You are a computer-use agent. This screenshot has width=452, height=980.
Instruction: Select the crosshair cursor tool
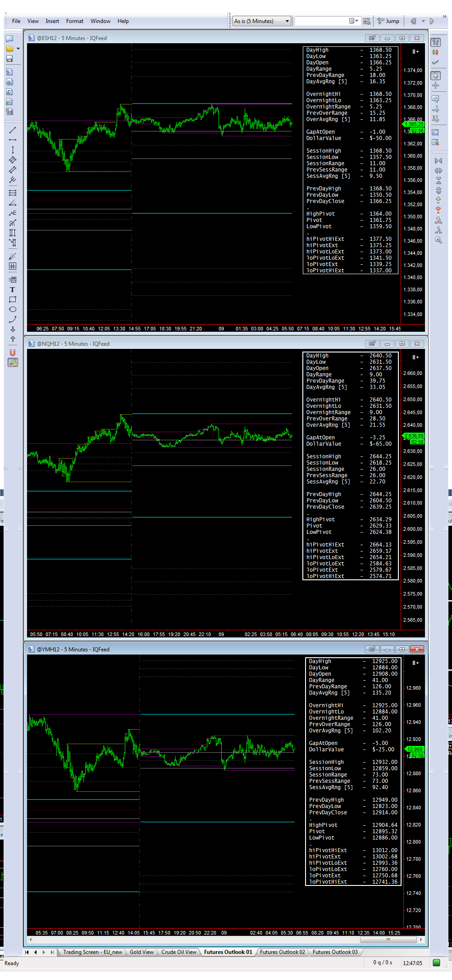tap(436, 86)
